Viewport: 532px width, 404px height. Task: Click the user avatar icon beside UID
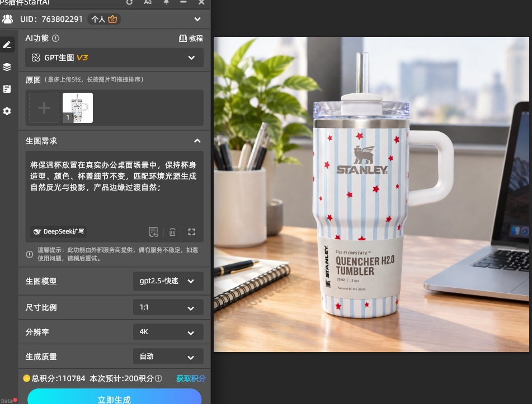coord(7,19)
